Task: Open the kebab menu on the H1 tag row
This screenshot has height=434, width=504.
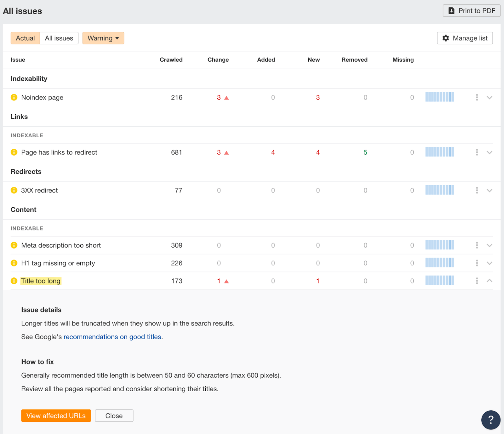Action: (477, 263)
